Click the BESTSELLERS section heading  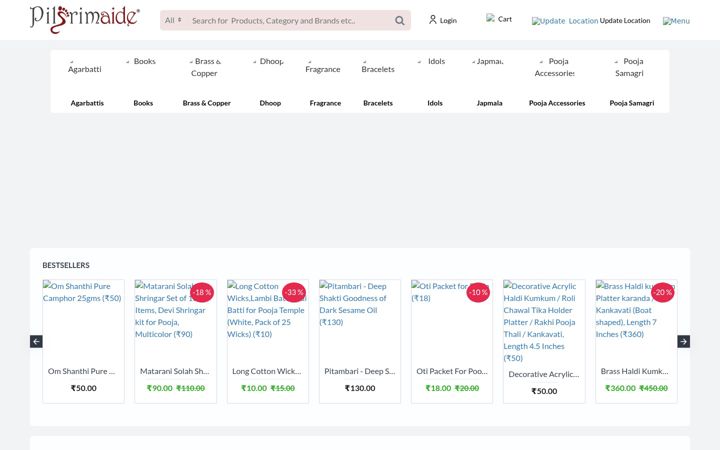(x=66, y=265)
